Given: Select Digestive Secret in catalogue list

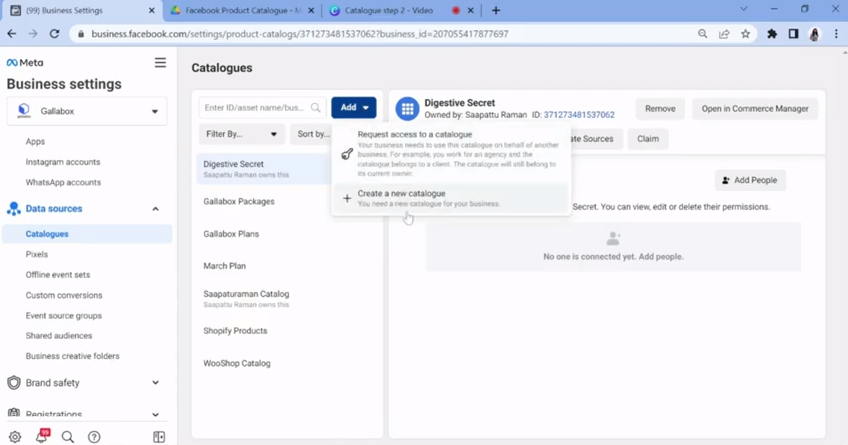Looking at the screenshot, I should point(264,169).
